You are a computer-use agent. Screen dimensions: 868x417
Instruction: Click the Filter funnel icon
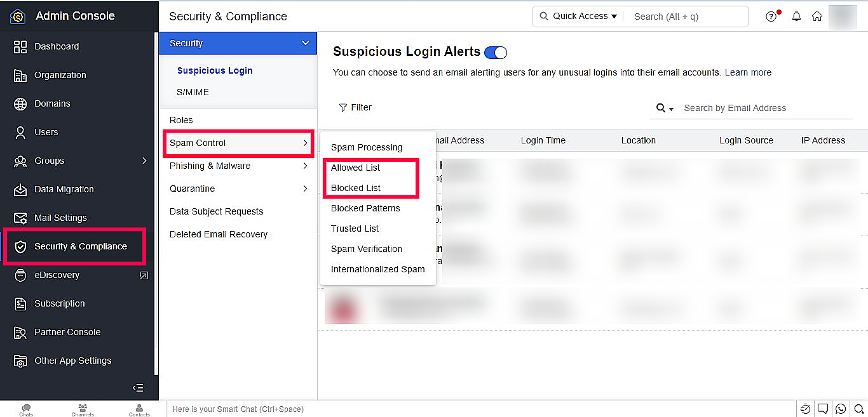[343, 108]
